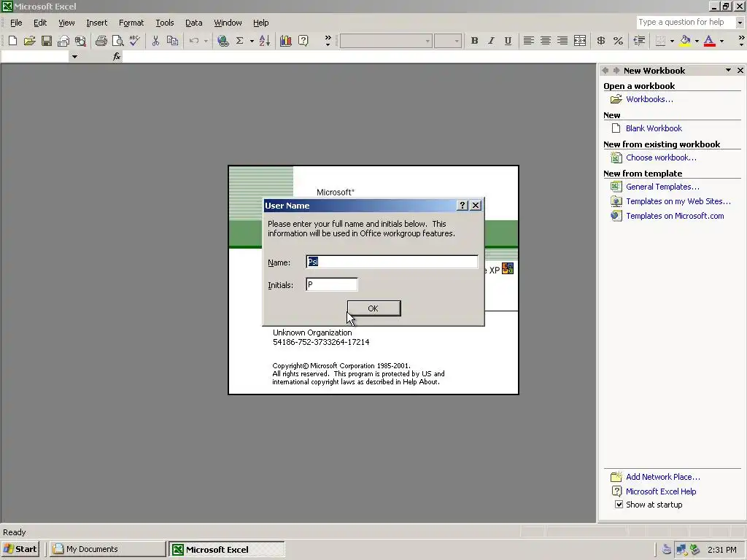Open the New Workbook task pane menu arrow
Viewport: 747px width, 560px height.
point(728,71)
